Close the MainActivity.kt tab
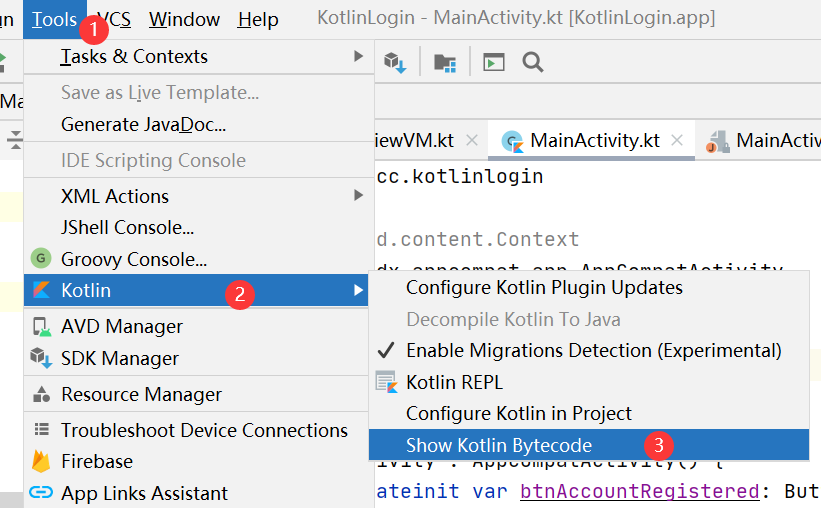 coord(677,140)
